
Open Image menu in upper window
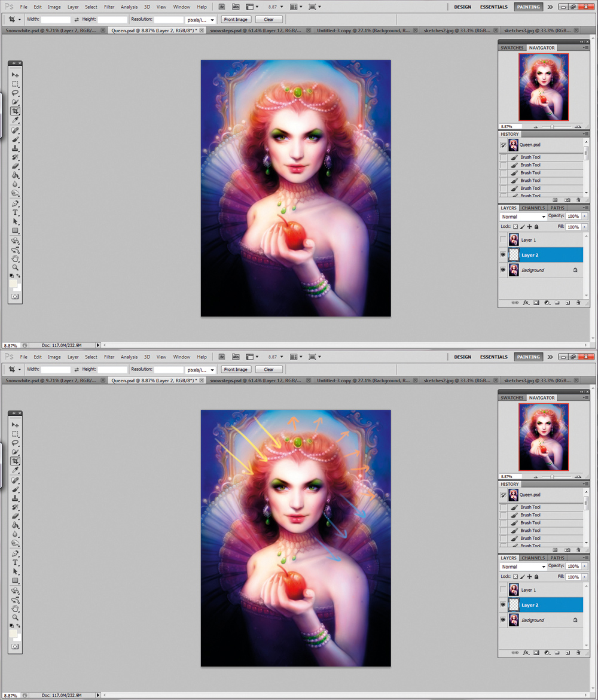tap(54, 7)
